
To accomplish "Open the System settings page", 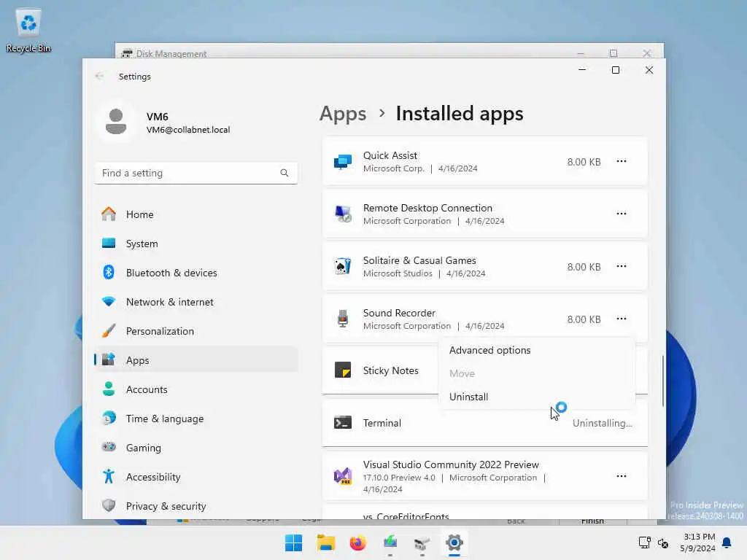I will (x=196, y=244).
